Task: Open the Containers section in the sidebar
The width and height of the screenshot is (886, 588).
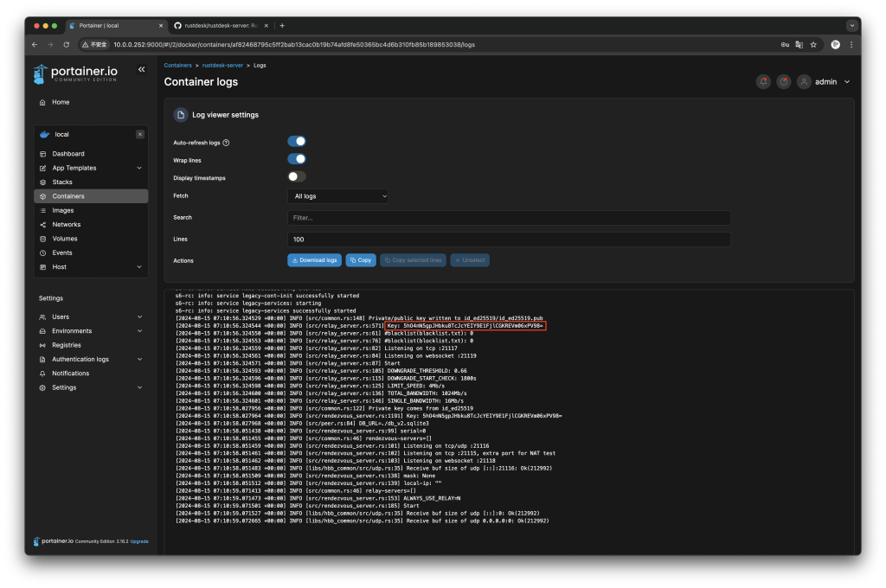Action: 68,195
